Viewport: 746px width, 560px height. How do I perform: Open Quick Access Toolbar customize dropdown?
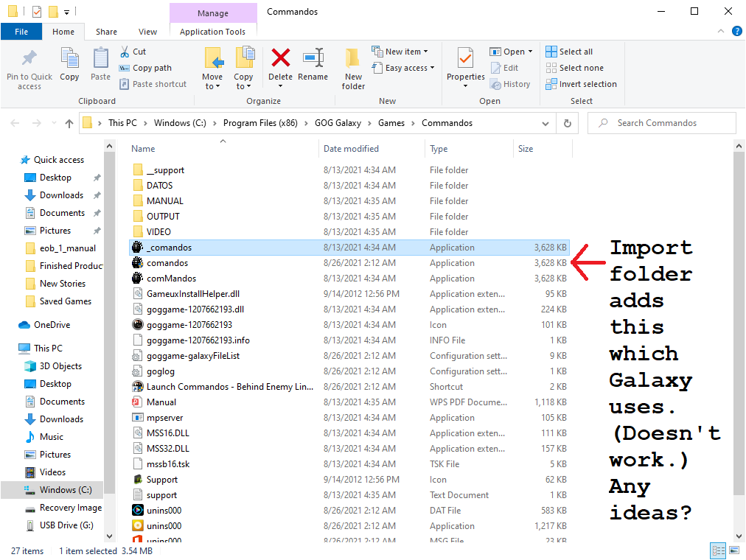[x=67, y=11]
